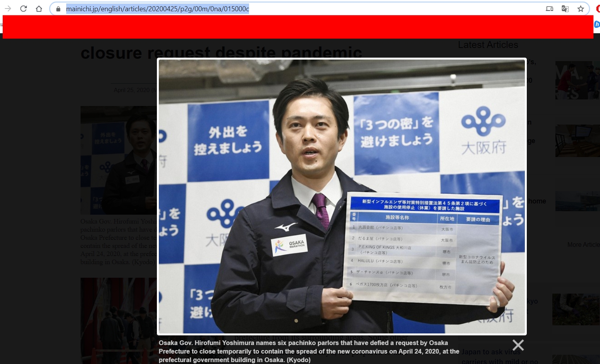The image size is (600, 364).
Task: Click the red extension icon by the address bar
Action: point(598,9)
